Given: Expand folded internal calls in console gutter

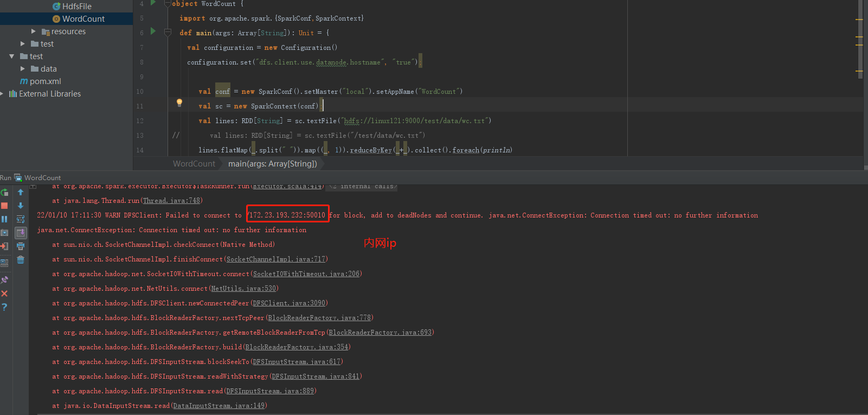Looking at the screenshot, I should click(33, 186).
